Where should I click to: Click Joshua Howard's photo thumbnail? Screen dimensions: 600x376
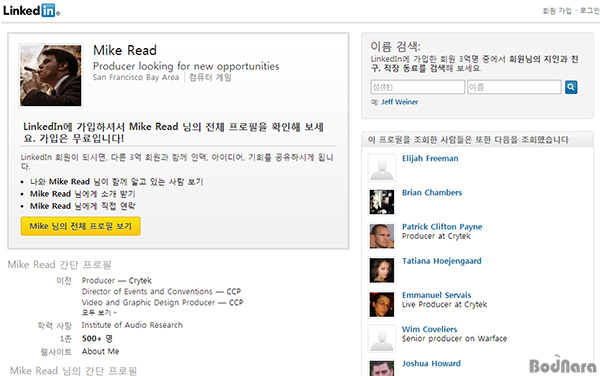382,368
